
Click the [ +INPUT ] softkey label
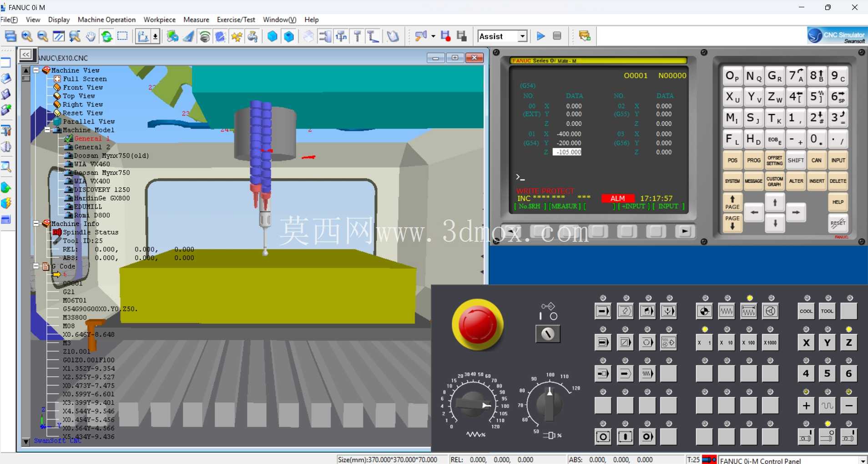633,206
